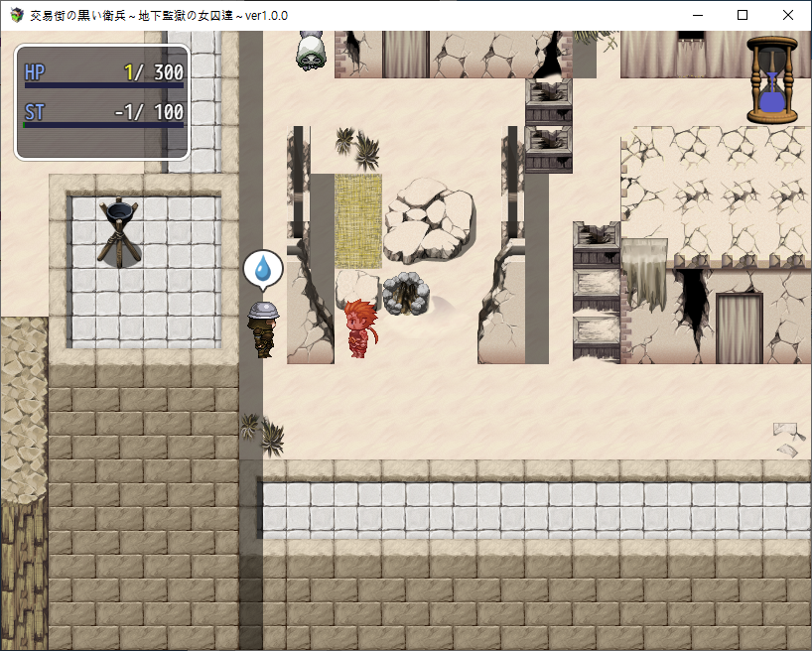Maximize the game window
Screen dimensions: 812x651
(x=743, y=15)
